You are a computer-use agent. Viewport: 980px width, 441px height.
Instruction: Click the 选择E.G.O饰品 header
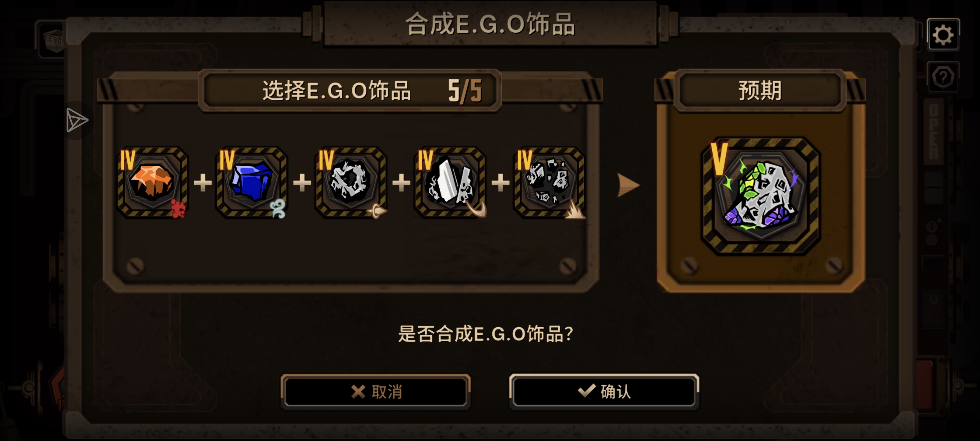(337, 91)
